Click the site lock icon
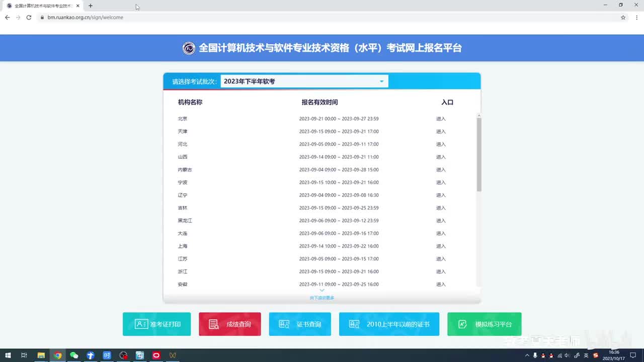 click(42, 17)
